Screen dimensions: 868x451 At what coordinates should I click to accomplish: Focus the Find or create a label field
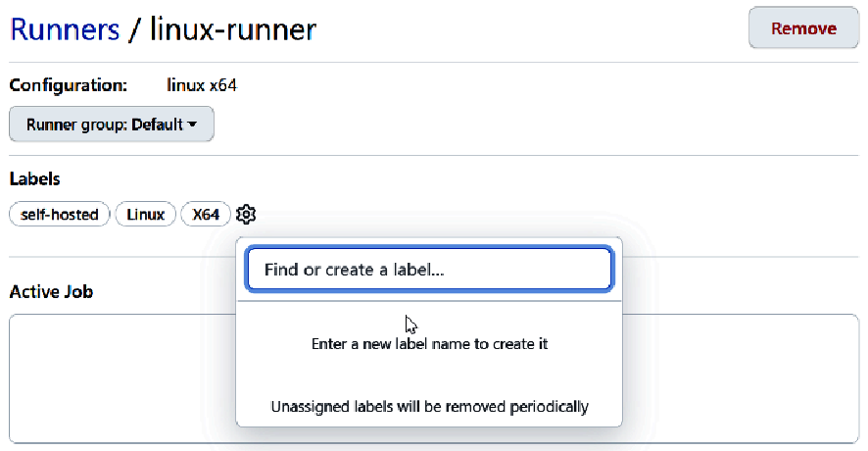[x=429, y=270]
